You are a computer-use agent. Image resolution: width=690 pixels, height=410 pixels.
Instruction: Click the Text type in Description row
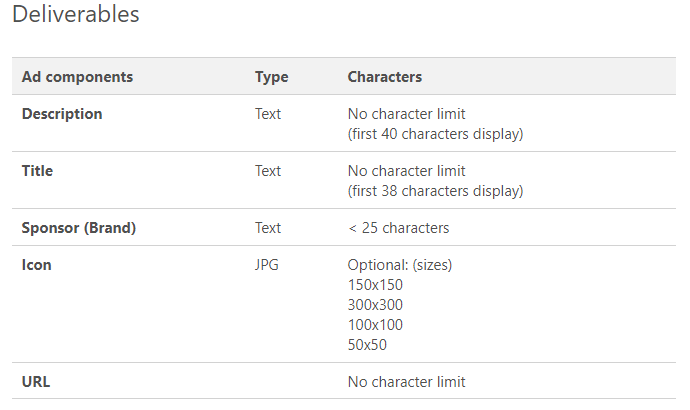coord(268,114)
